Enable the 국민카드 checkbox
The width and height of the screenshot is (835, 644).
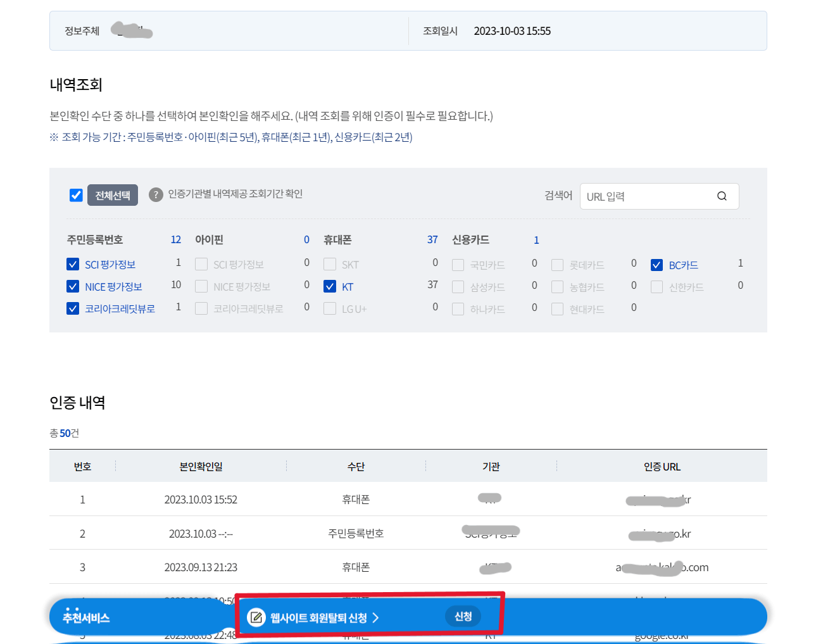[x=458, y=265]
